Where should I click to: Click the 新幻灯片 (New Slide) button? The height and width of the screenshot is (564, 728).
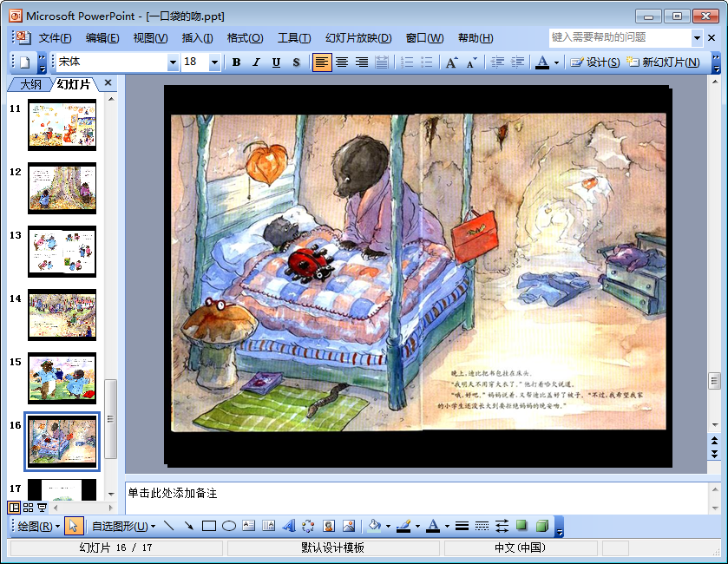click(663, 62)
